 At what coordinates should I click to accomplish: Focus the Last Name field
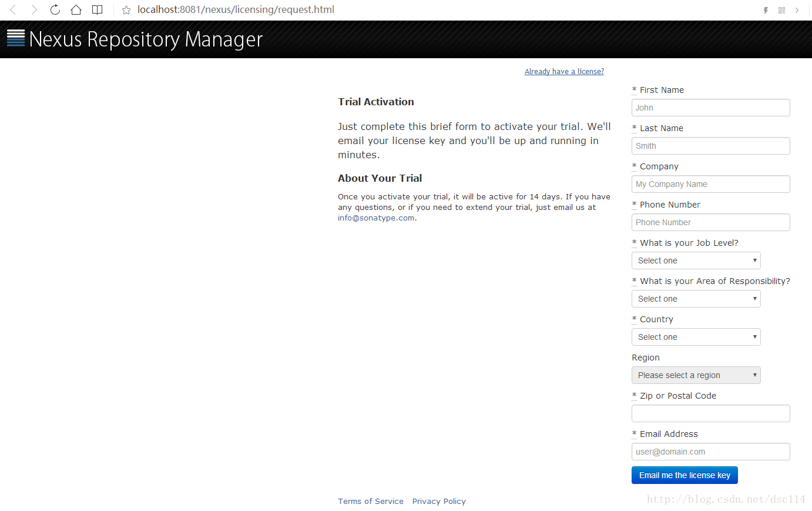tap(711, 146)
